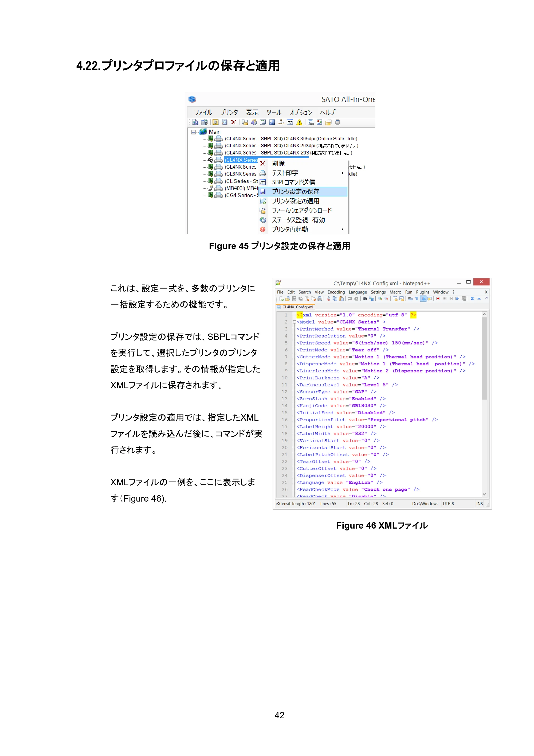This screenshot has width=534, height=756.
Task: Open the Encoding menu in Notepad++
Action: (336, 292)
